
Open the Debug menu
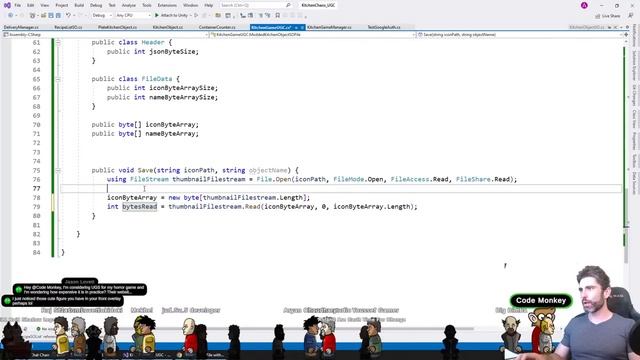coord(96,5)
